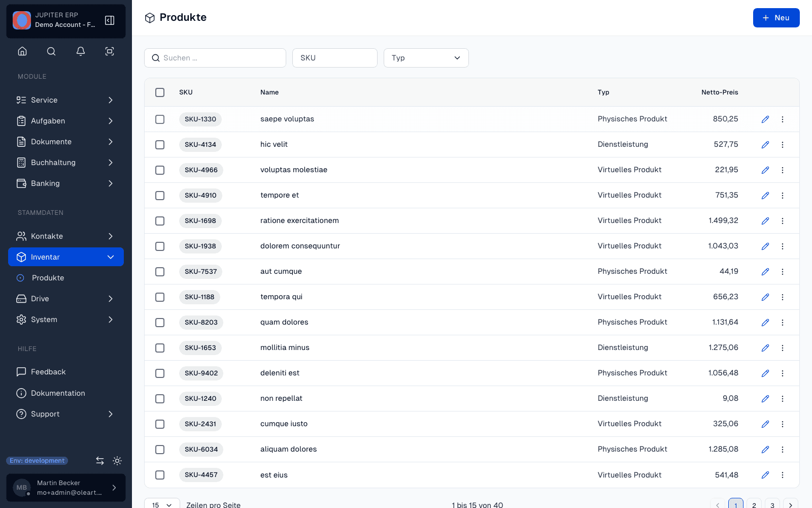This screenshot has width=812, height=508.
Task: Open more options for SKU-1240
Action: pyautogui.click(x=783, y=399)
